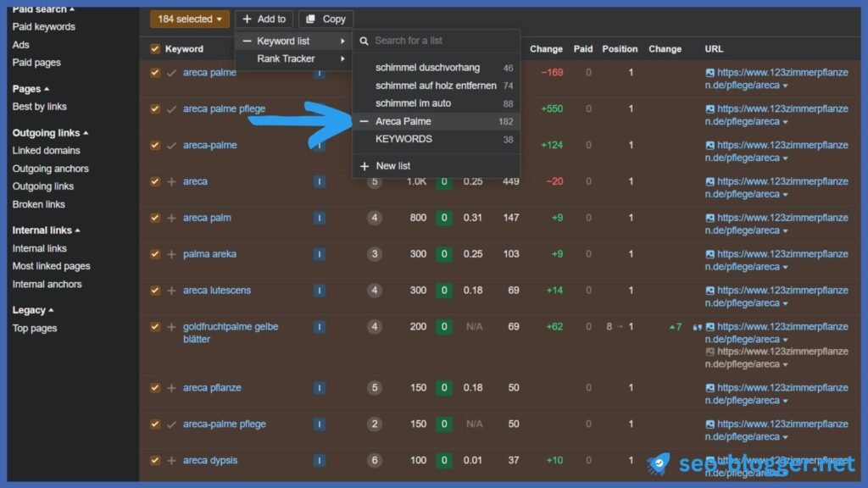Collapse the Outgoing links sidebar section
This screenshot has height=488, width=868.
coord(86,133)
